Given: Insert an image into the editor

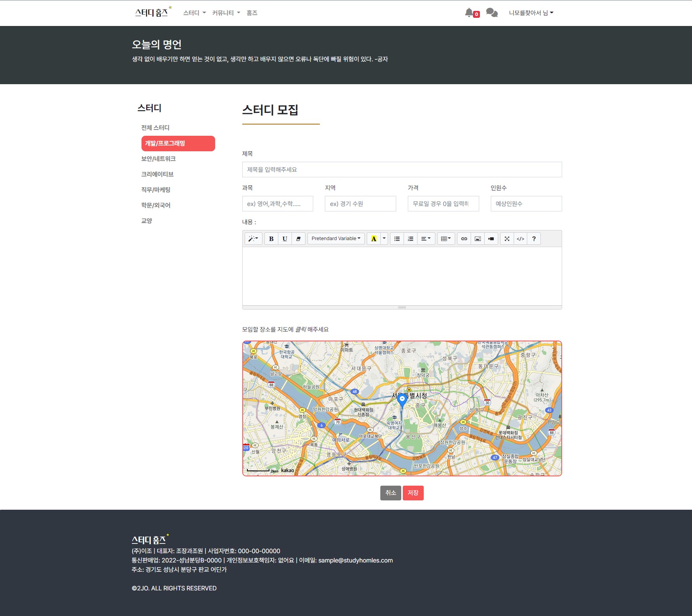Looking at the screenshot, I should [x=477, y=239].
